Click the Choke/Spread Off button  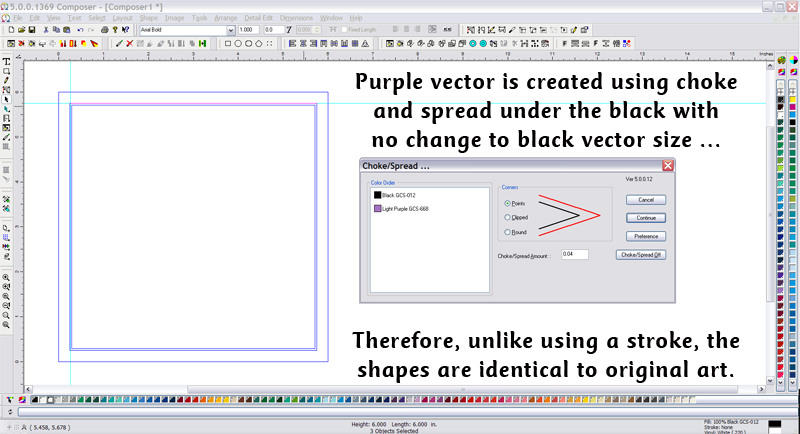tap(641, 254)
